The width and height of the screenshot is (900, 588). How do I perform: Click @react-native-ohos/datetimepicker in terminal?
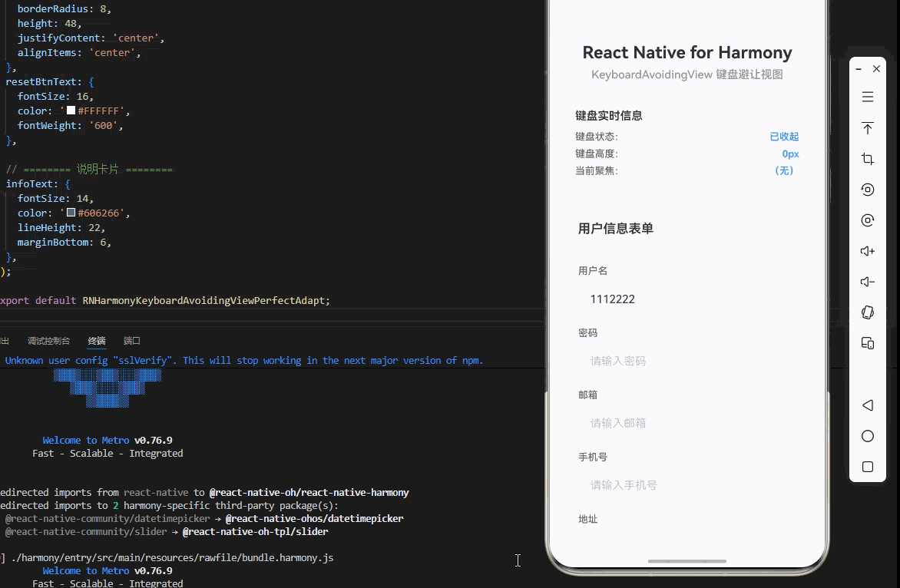click(x=315, y=518)
